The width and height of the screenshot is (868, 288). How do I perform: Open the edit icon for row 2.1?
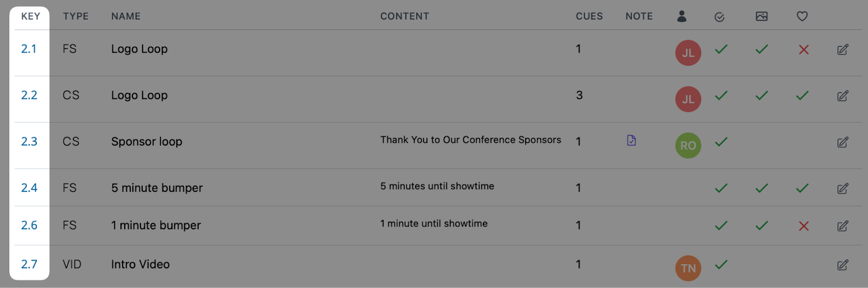[843, 50]
